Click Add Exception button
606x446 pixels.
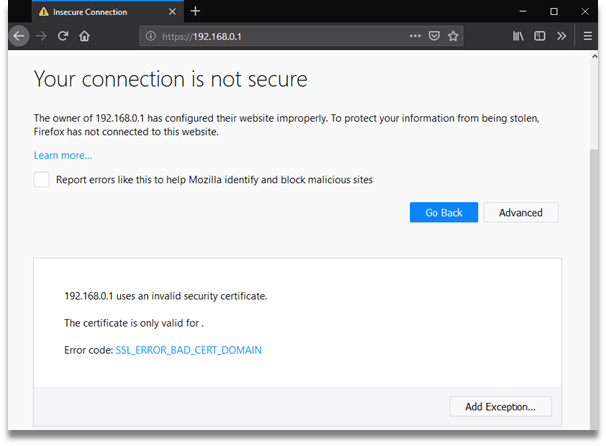pyautogui.click(x=500, y=406)
